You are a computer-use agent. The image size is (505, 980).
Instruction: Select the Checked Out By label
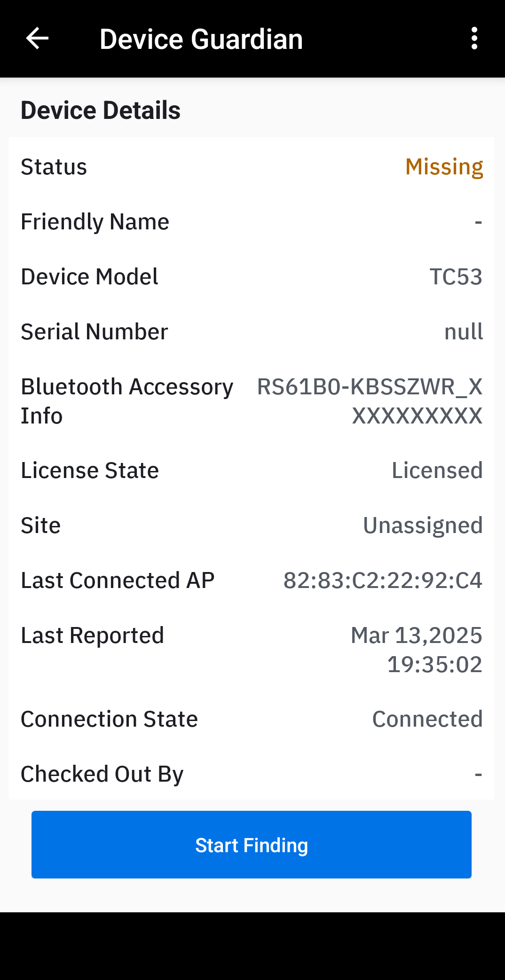pos(102,774)
